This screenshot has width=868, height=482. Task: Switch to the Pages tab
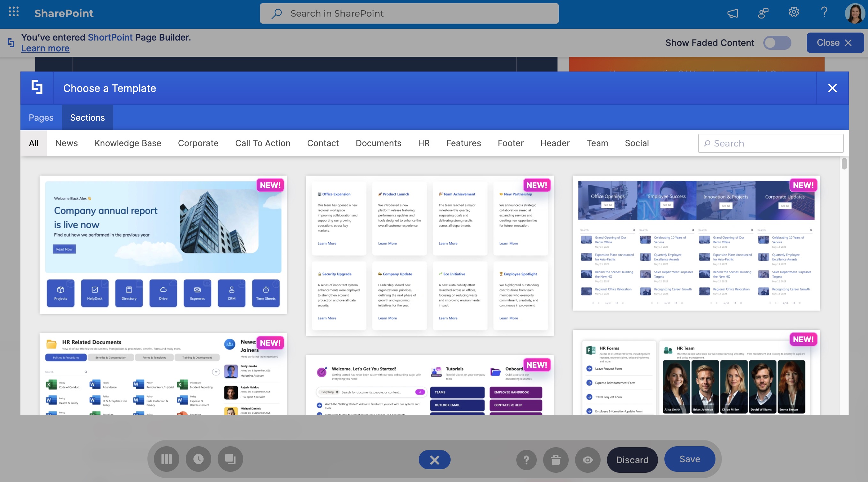pyautogui.click(x=41, y=117)
